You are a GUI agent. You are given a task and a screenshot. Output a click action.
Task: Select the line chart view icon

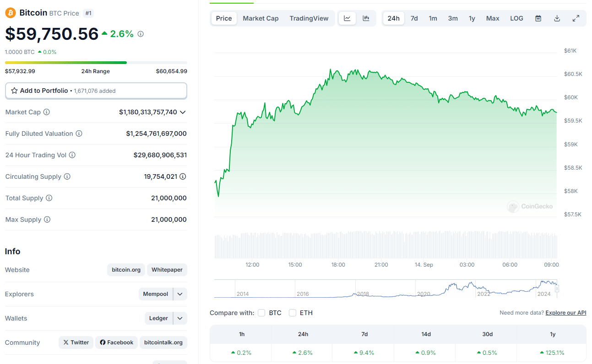[347, 18]
